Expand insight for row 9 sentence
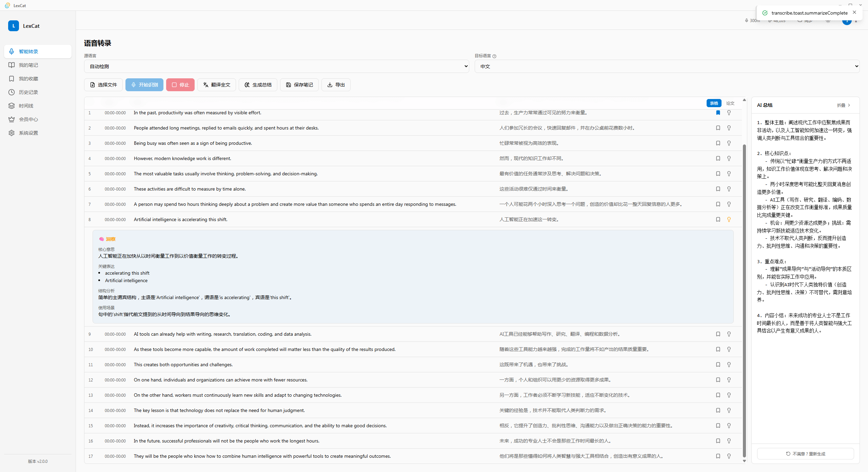This screenshot has height=472, width=868. coord(729,334)
